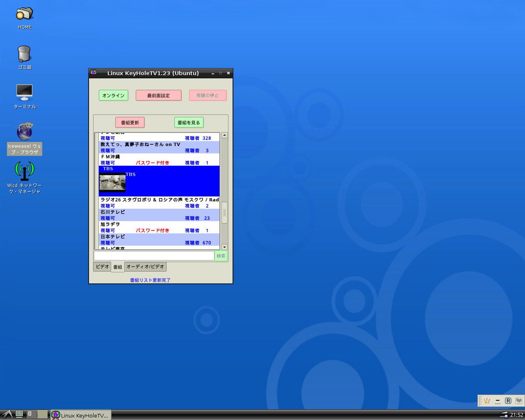This screenshot has width=525, height=420.
Task: Click the channel list scrollbar handle
Action: (x=224, y=212)
